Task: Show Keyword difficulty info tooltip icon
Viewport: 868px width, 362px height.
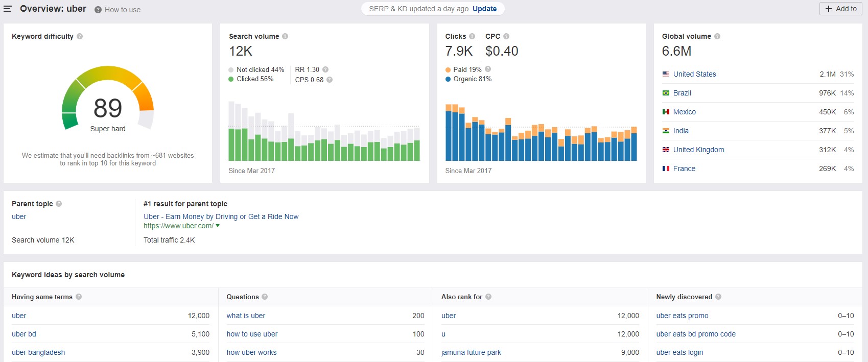Action: coord(80,36)
